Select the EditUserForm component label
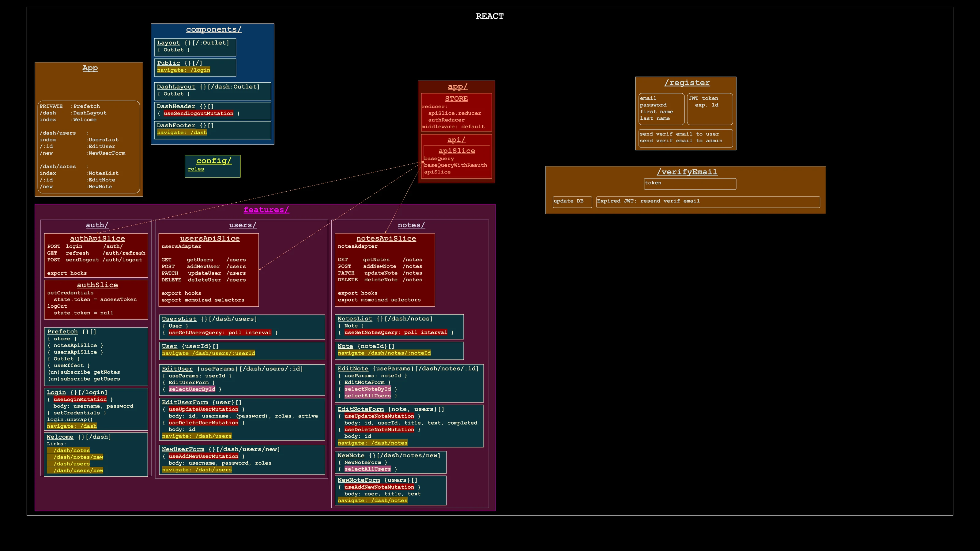 click(185, 402)
